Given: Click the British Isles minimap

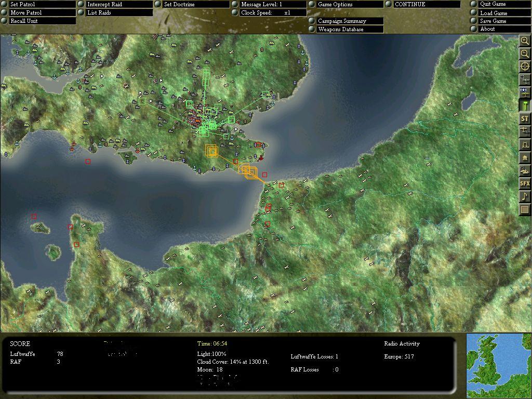Looking at the screenshot, I should point(499,366).
